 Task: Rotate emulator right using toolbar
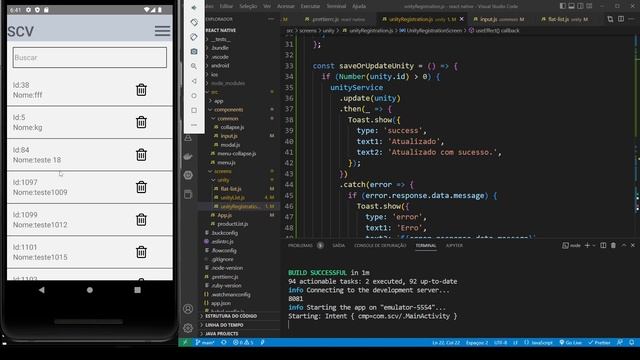point(194,37)
